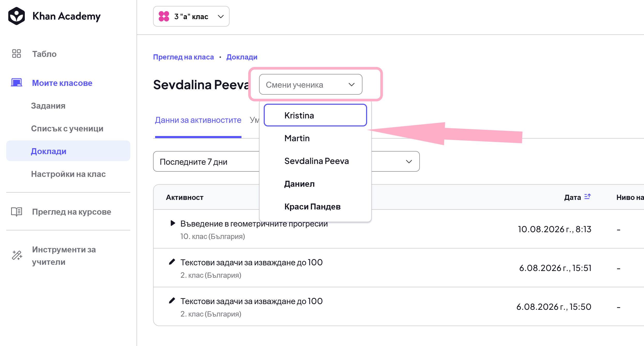Switch to Данни за активностите tab

[x=198, y=120]
